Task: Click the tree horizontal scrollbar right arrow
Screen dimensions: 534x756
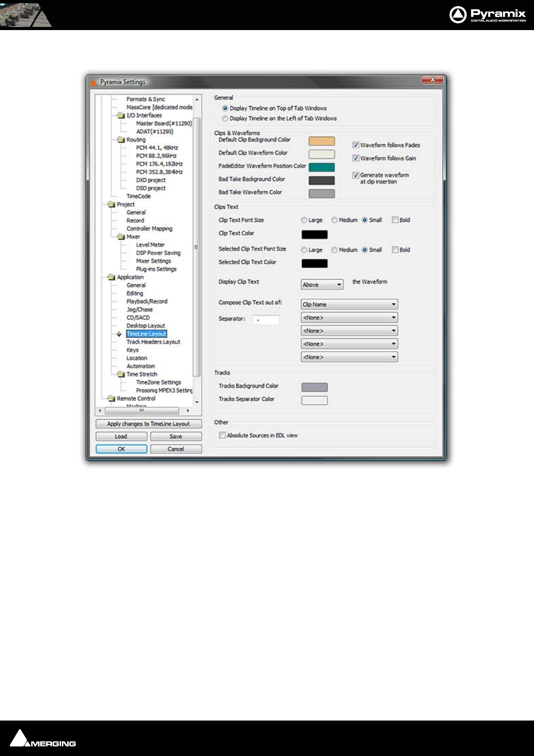Action: pos(188,410)
